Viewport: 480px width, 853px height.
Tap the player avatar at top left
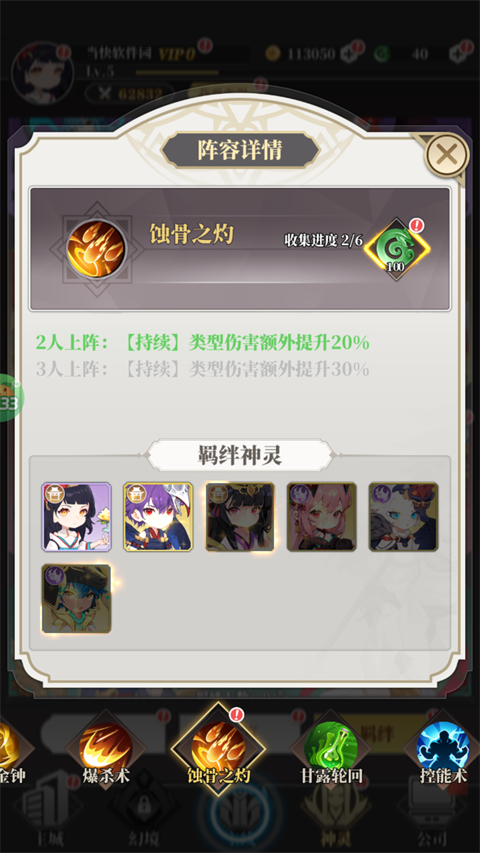42,72
